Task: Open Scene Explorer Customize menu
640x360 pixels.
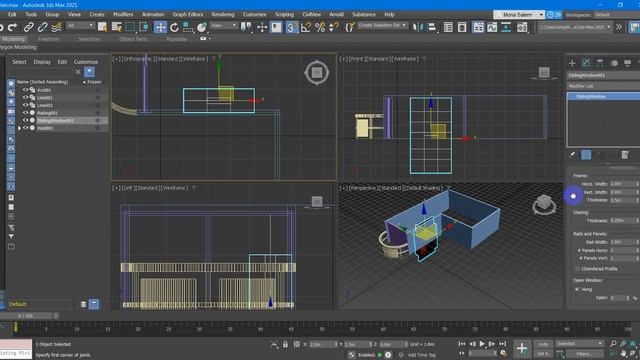Action: pos(86,62)
